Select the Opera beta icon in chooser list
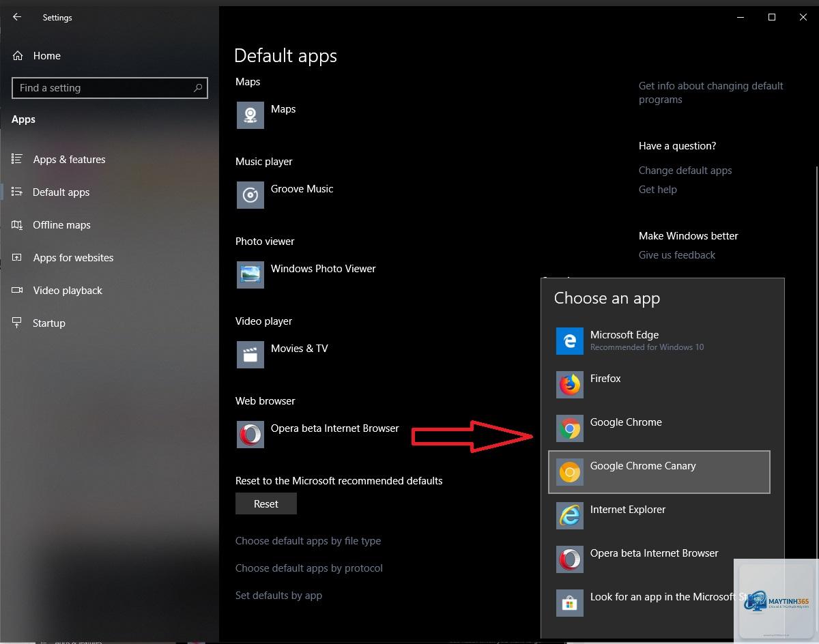The width and height of the screenshot is (819, 644). coord(570,559)
